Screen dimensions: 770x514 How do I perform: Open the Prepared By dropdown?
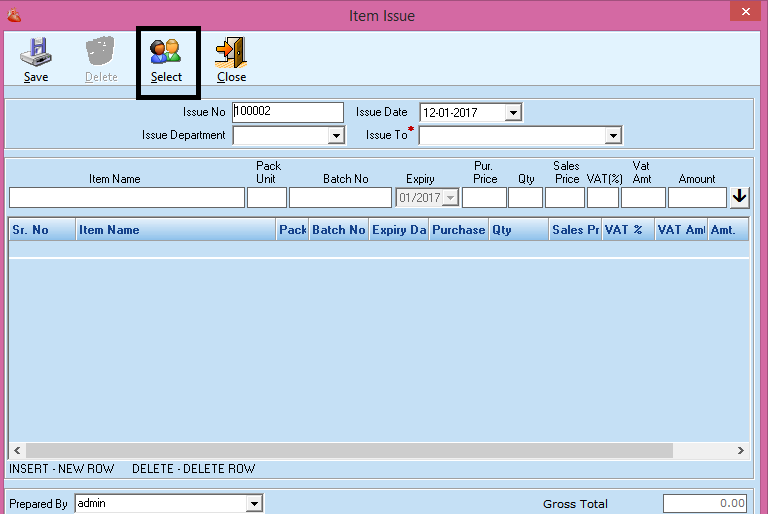(x=254, y=504)
